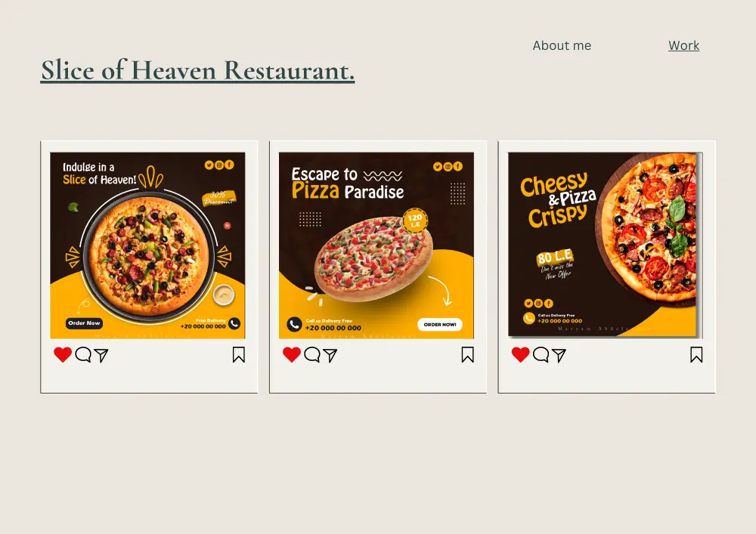Image resolution: width=756 pixels, height=534 pixels.
Task: Click the share arrow under Pizza Paradise post
Action: click(x=330, y=355)
